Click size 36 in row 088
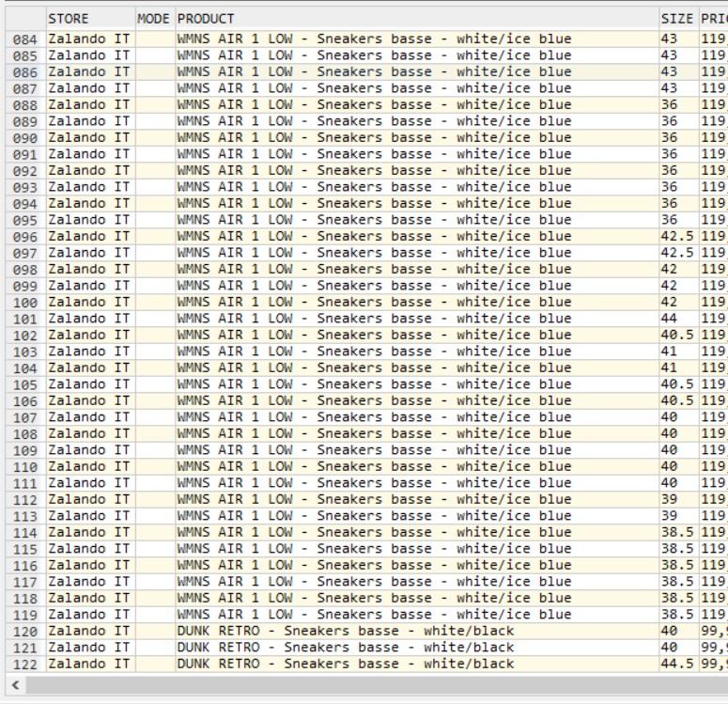The width and height of the screenshot is (728, 704). (679, 105)
